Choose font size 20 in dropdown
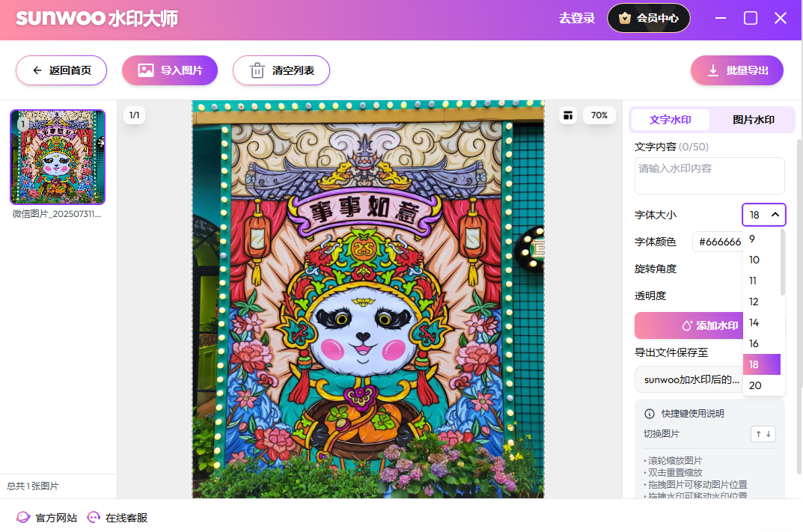Screen dimensions: 803x532 tap(755, 385)
